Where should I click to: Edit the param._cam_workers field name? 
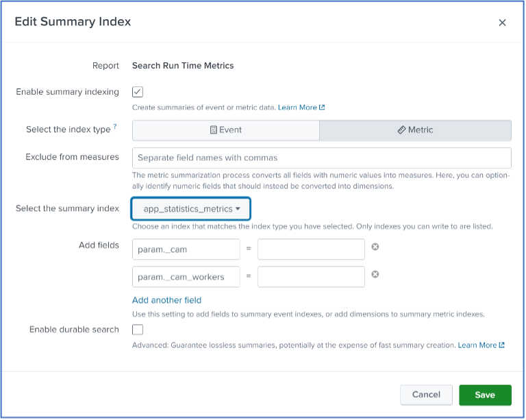pos(186,277)
